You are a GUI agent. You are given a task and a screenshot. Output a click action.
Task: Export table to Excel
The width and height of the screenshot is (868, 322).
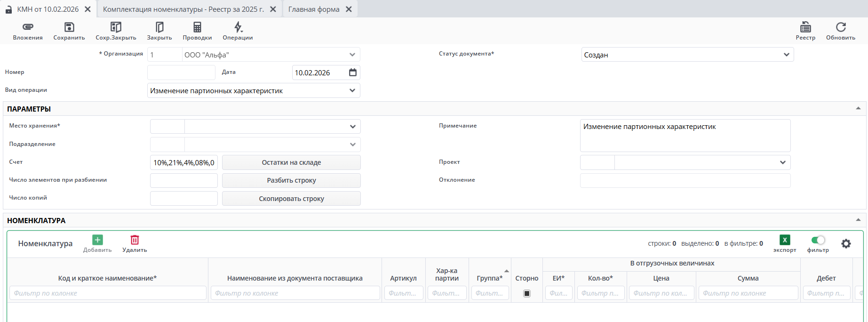point(785,240)
